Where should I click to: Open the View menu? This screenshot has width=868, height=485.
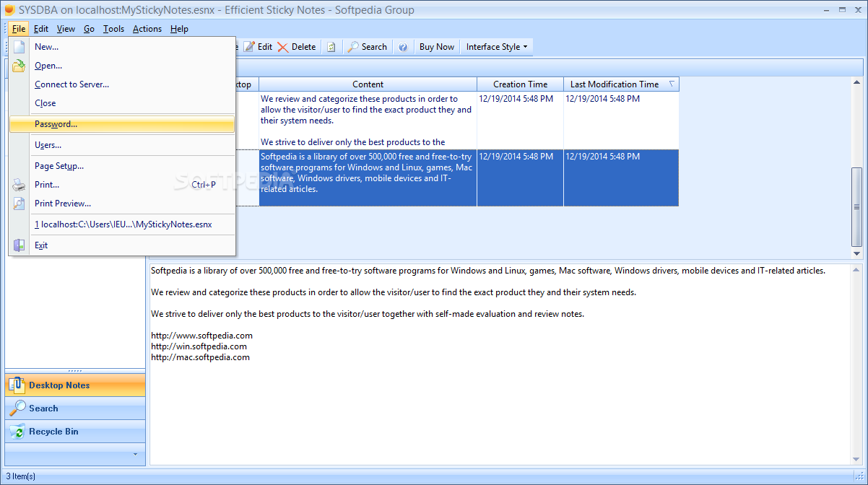point(66,29)
